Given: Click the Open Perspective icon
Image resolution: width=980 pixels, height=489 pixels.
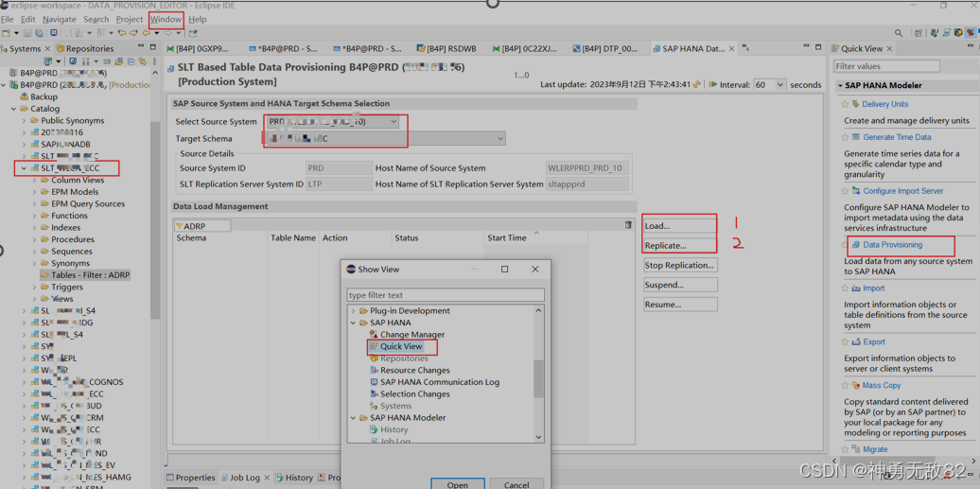Looking at the screenshot, I should tap(919, 33).
